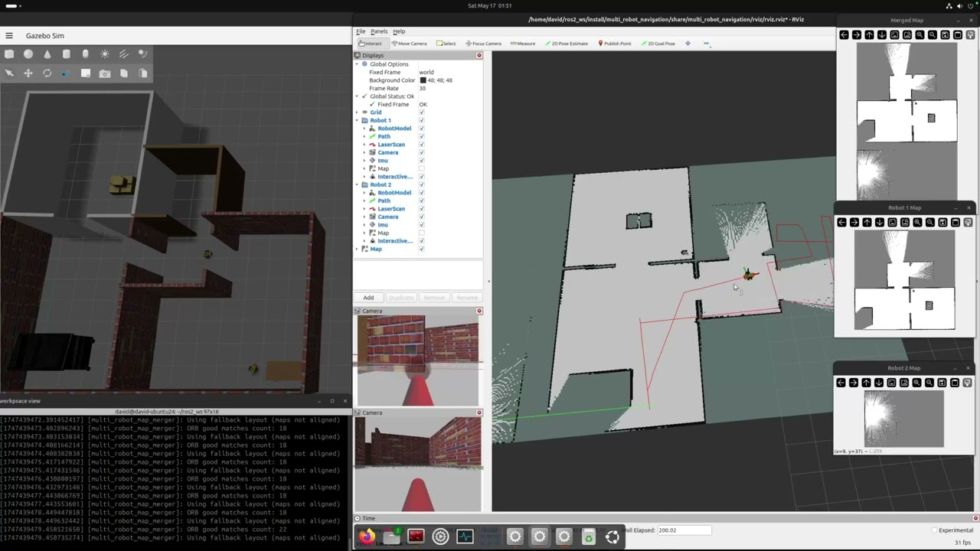Open the Gazebo Sim hamburger menu
Screen dimensions: 980x551
click(x=8, y=35)
